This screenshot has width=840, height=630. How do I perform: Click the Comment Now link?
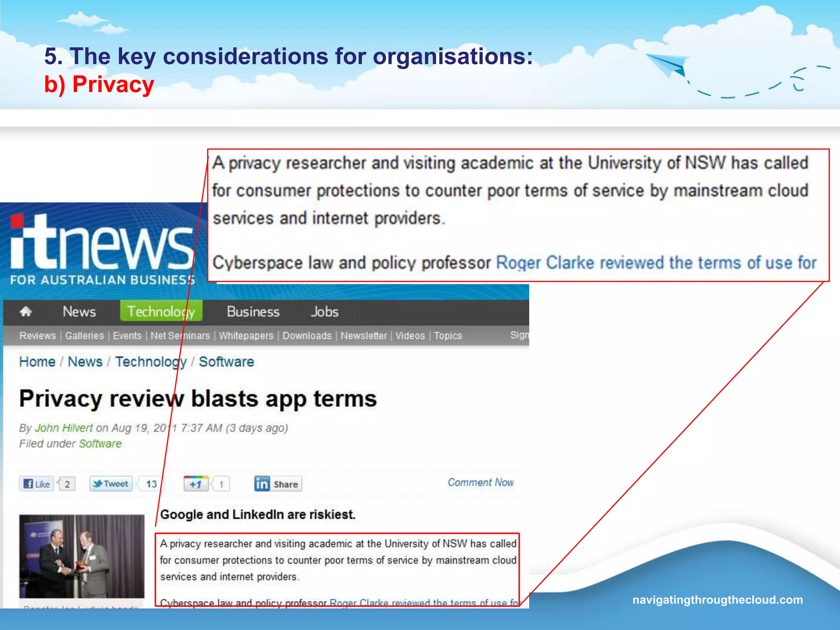[480, 483]
